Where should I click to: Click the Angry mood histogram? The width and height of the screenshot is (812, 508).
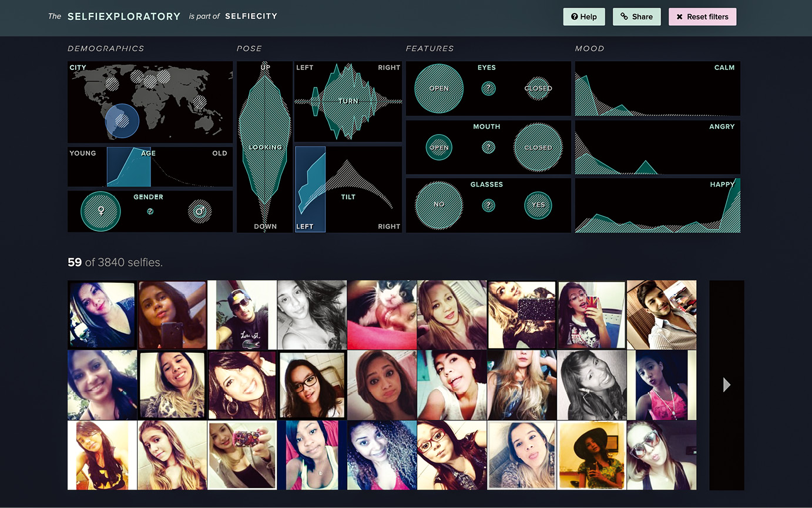coord(657,147)
